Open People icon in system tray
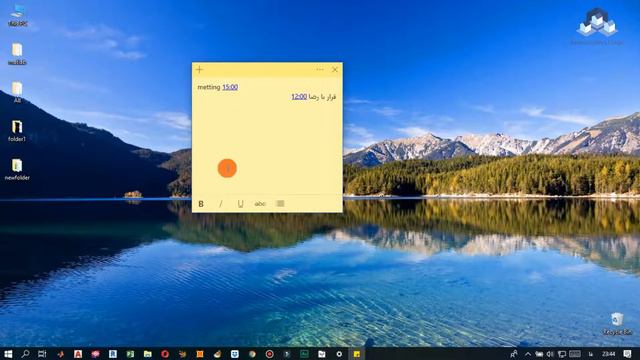Viewport: 640px width, 360px height. pyautogui.click(x=514, y=354)
